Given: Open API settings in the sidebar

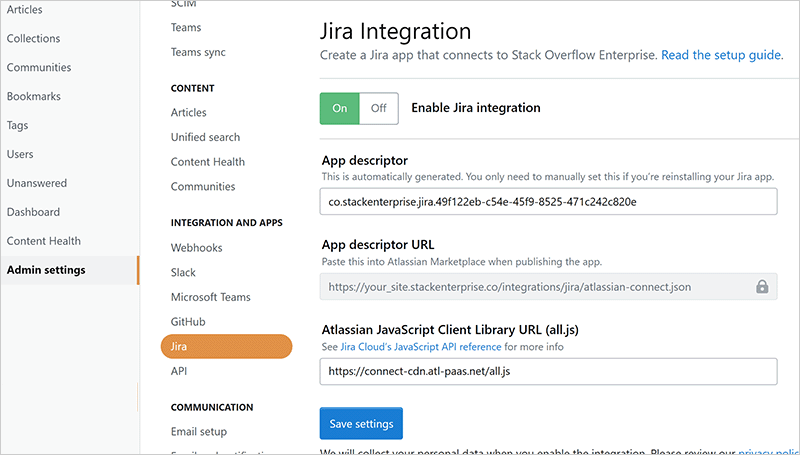Looking at the screenshot, I should 180,371.
